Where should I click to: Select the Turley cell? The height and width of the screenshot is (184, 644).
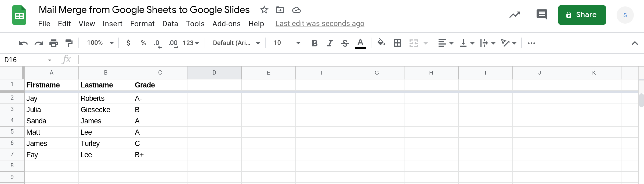pyautogui.click(x=106, y=143)
